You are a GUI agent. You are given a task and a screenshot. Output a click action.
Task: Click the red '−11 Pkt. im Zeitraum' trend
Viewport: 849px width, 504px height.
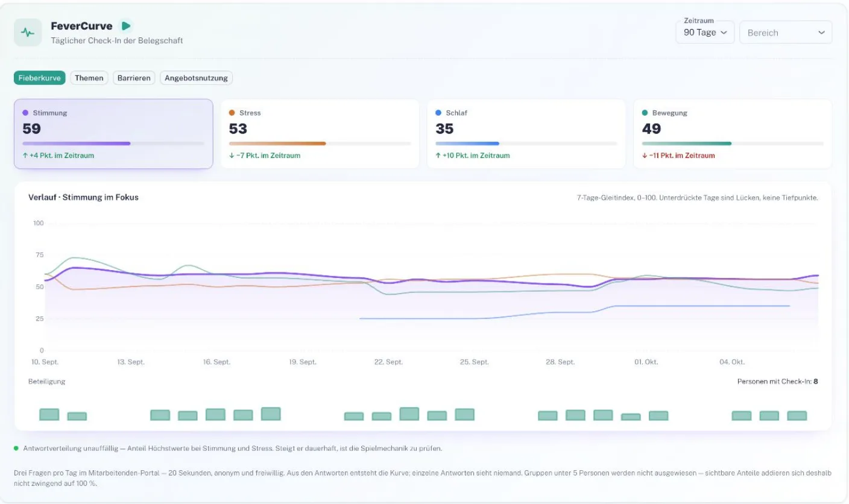(678, 156)
